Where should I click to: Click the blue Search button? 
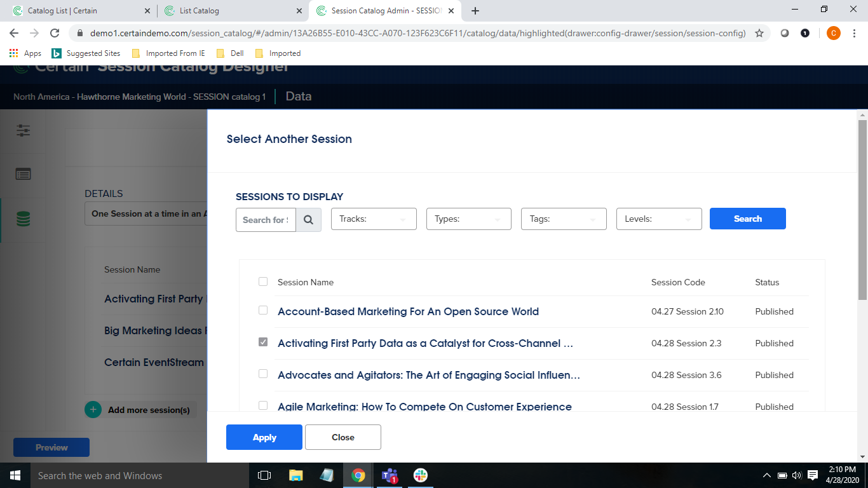coord(748,219)
